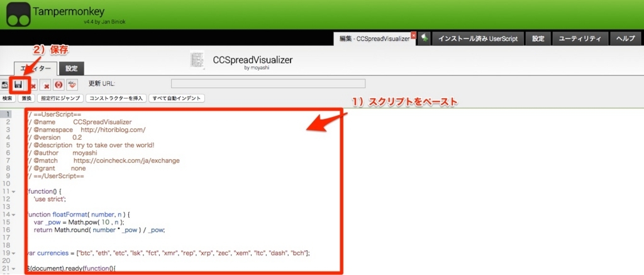
Task: Click the @grant none line
Action: [55, 168]
